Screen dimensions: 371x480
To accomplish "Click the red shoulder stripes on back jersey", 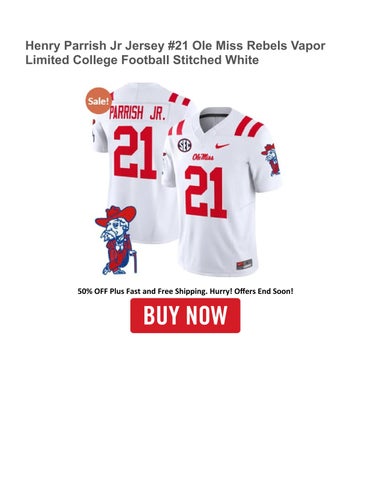I will (x=179, y=99).
